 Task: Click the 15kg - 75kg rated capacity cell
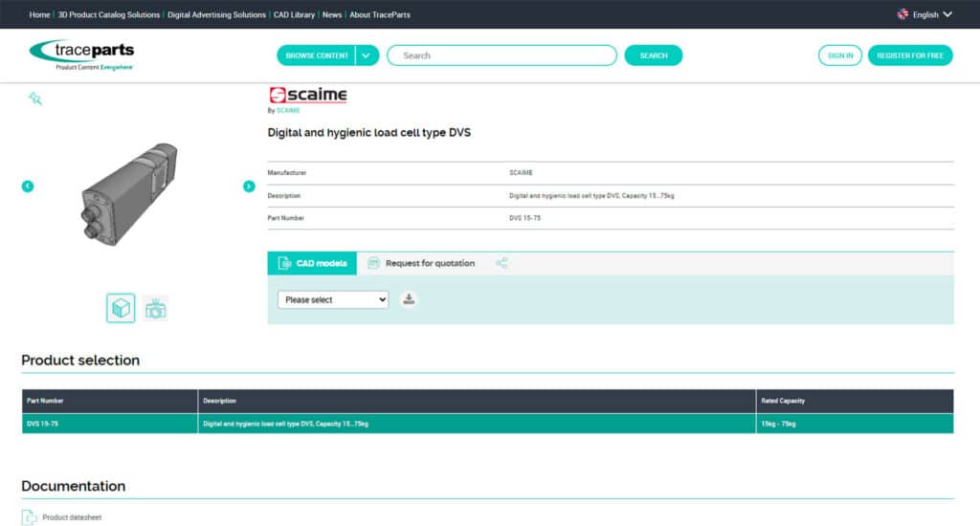click(855, 424)
